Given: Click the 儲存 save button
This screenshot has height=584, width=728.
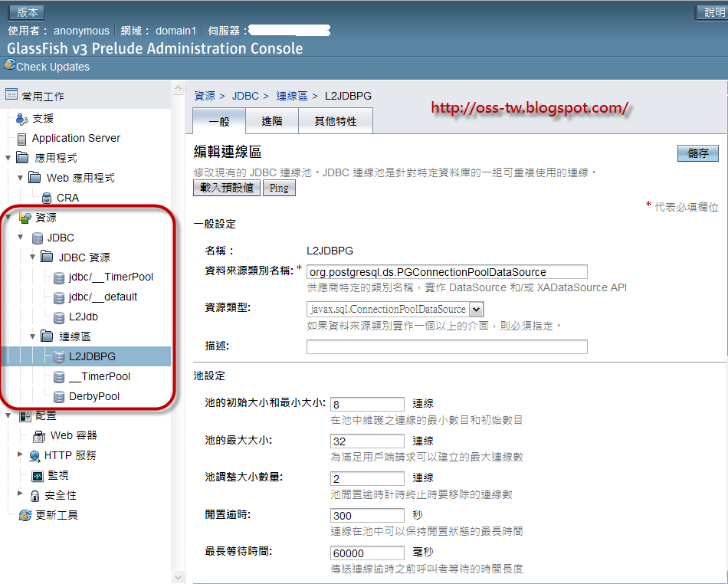Looking at the screenshot, I should coord(698,153).
